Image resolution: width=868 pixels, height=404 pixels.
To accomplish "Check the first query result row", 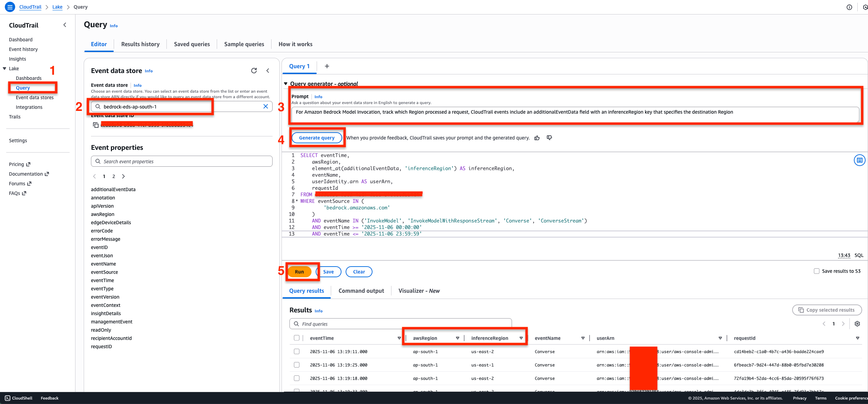I will click(x=297, y=351).
